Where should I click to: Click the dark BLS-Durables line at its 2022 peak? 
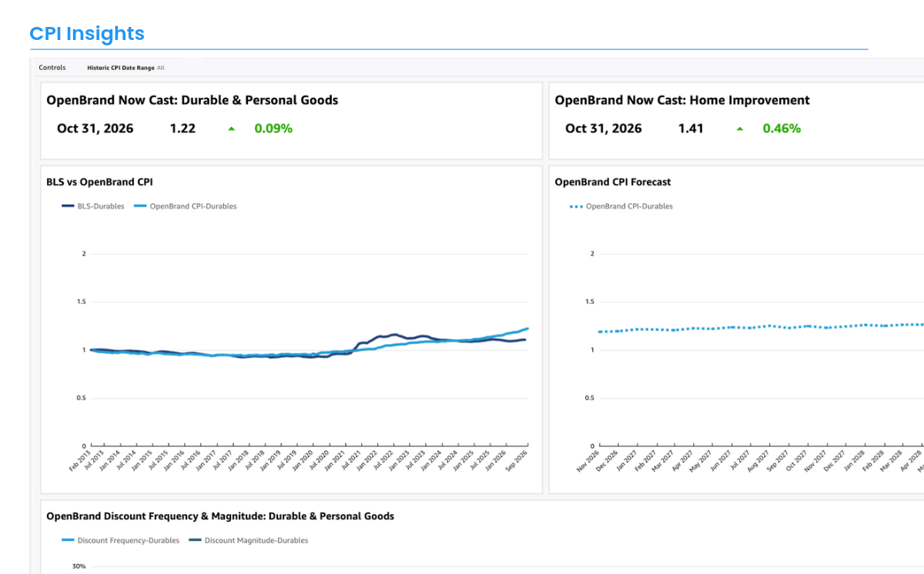point(394,335)
